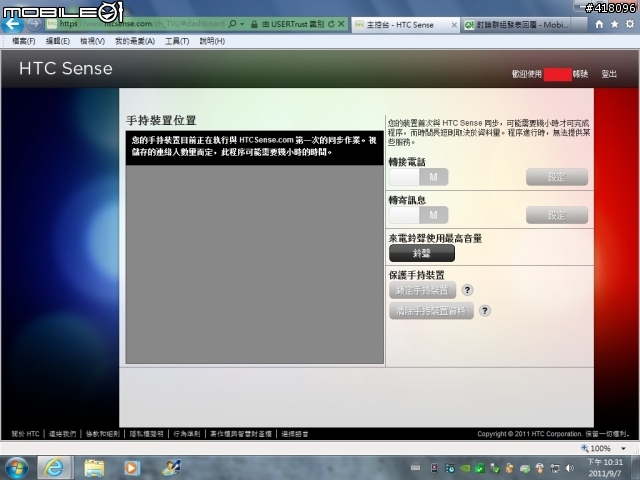640x480 pixels.
Task: Click 設定 button for 轉接電話
Action: [x=557, y=177]
